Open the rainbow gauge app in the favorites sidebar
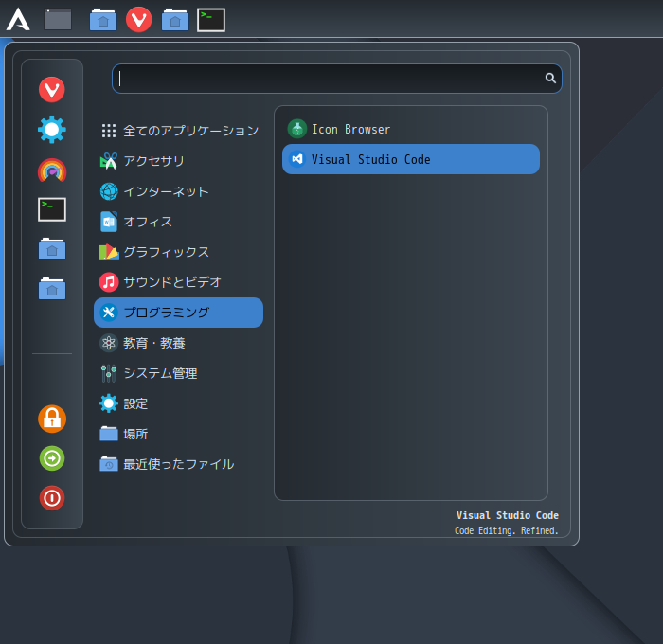This screenshot has width=663, height=644. point(51,170)
